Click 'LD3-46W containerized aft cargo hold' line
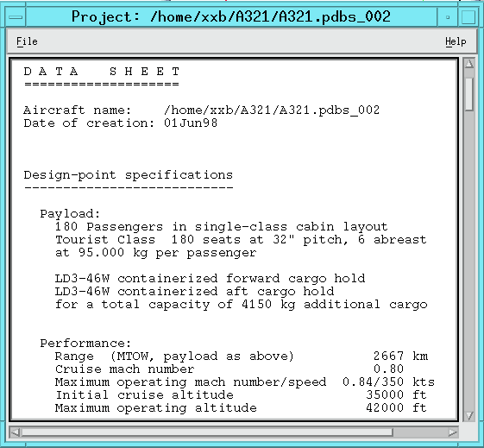 click(194, 292)
